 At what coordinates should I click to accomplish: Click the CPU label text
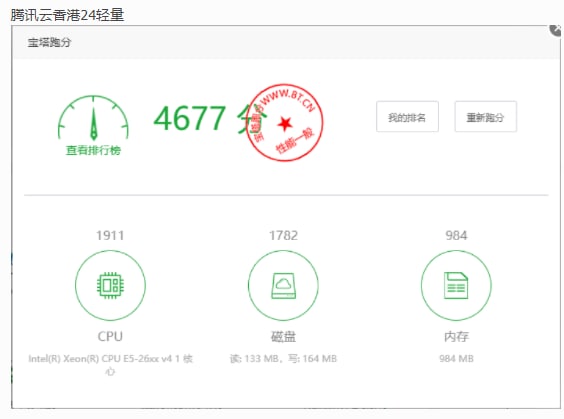pyautogui.click(x=110, y=337)
